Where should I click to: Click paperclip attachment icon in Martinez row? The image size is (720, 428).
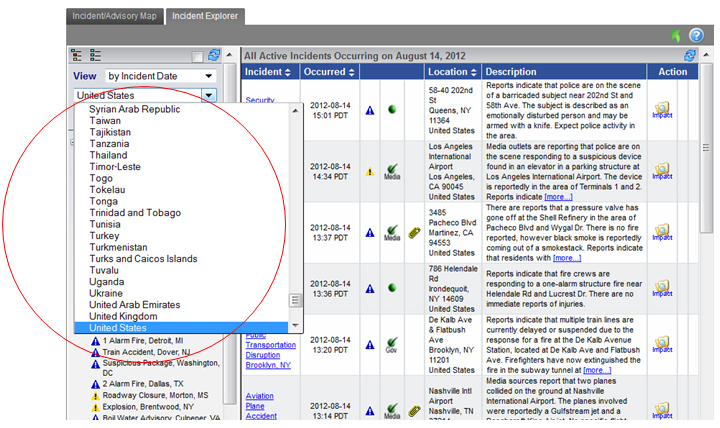coord(414,233)
